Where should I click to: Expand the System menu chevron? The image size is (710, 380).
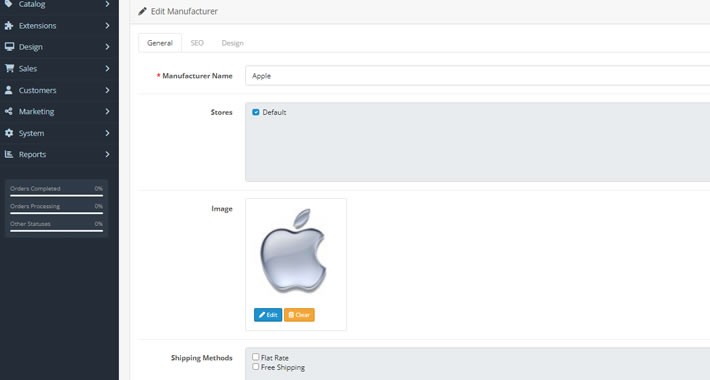(x=107, y=133)
